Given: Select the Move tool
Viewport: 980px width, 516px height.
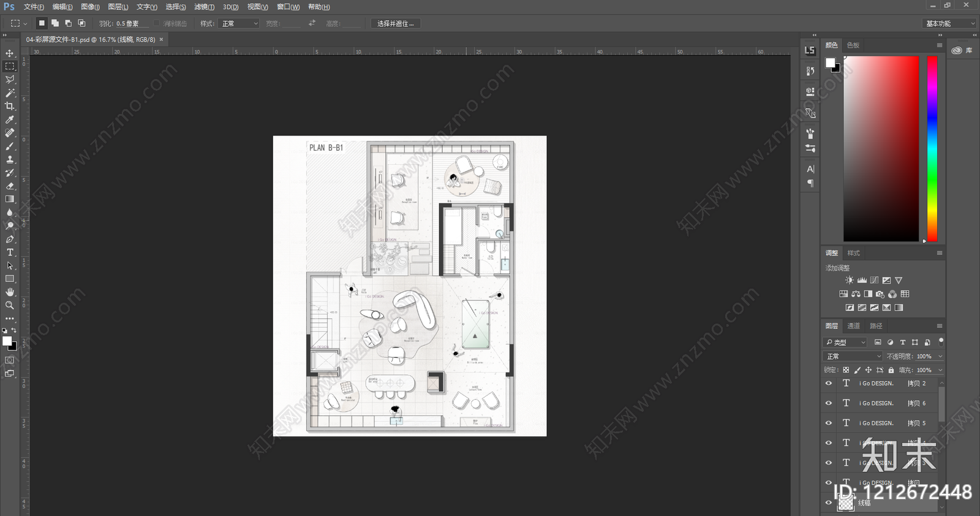Looking at the screenshot, I should [x=10, y=53].
